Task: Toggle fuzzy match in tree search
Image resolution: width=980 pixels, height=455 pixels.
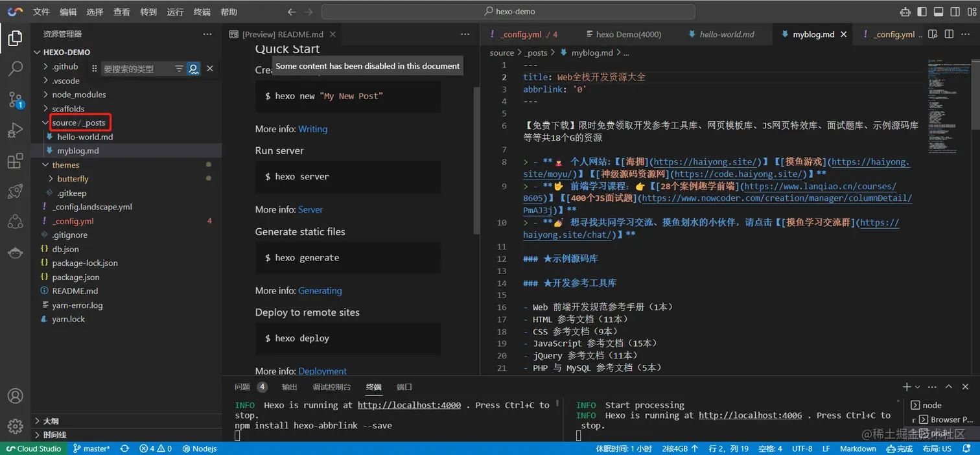Action: (193, 69)
